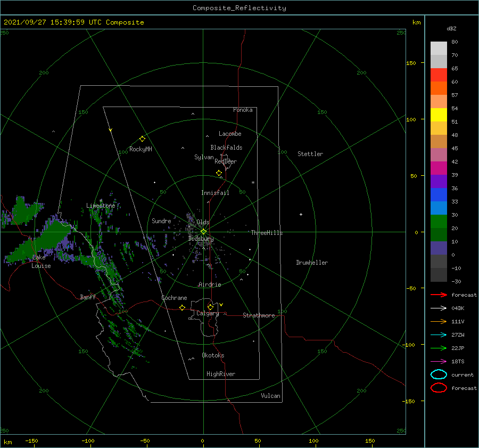This screenshot has width=479, height=448.
Task: Click the km unit label at bottom left
Action: click(x=7, y=442)
